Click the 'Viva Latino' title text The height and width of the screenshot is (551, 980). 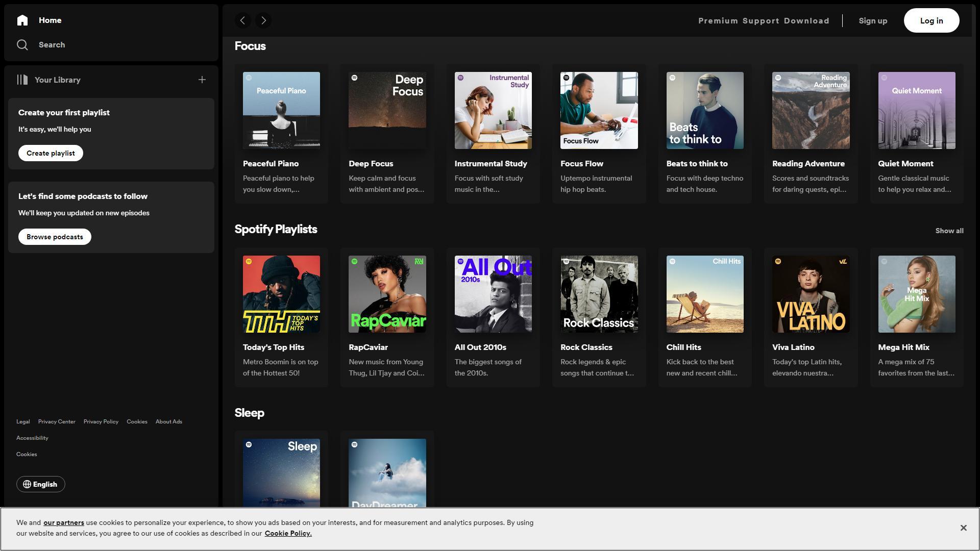(x=793, y=347)
